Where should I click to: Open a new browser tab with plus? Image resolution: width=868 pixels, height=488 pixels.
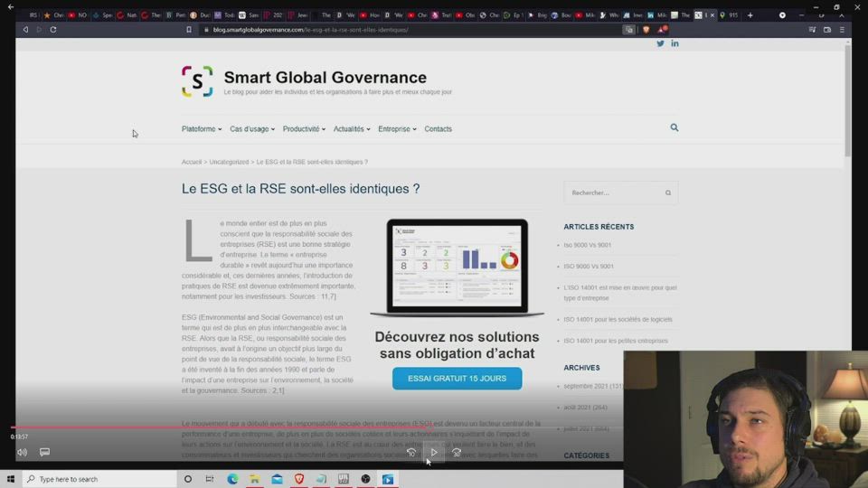(750, 15)
